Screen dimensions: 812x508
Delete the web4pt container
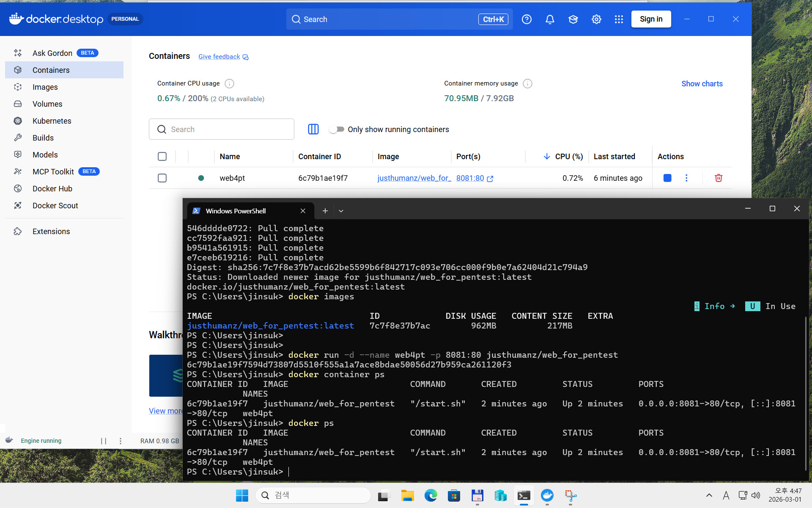(718, 178)
